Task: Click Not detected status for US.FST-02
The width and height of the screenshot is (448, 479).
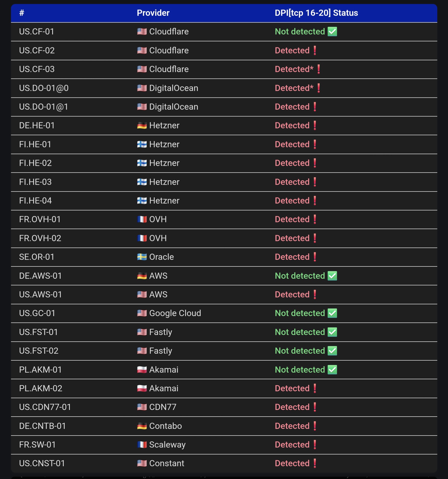Action: 300,351
